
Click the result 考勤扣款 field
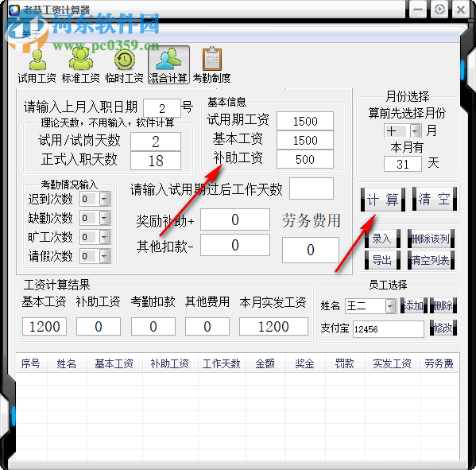[x=153, y=327]
